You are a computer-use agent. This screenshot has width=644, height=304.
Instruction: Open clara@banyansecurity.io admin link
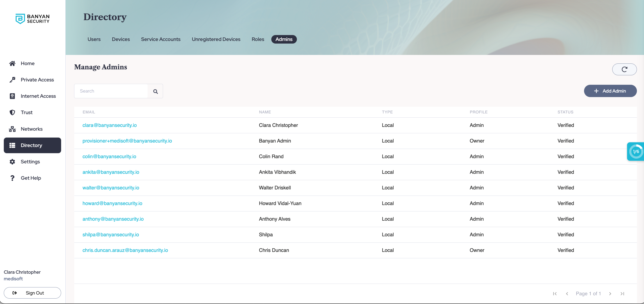pos(109,125)
